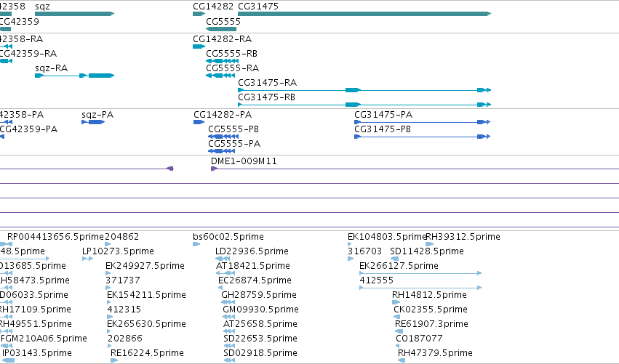Select EST RE16224.5prime
This screenshot has height=364, width=619.
(147, 353)
